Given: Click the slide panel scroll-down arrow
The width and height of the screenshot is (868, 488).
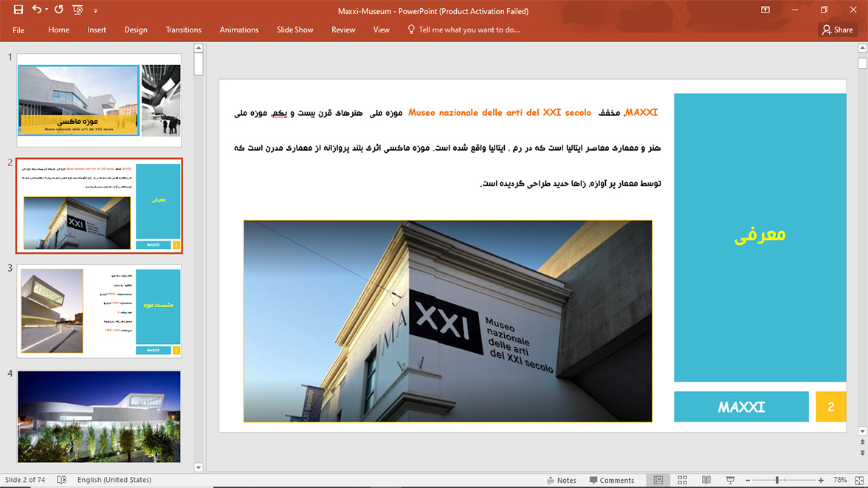Looking at the screenshot, I should 199,467.
